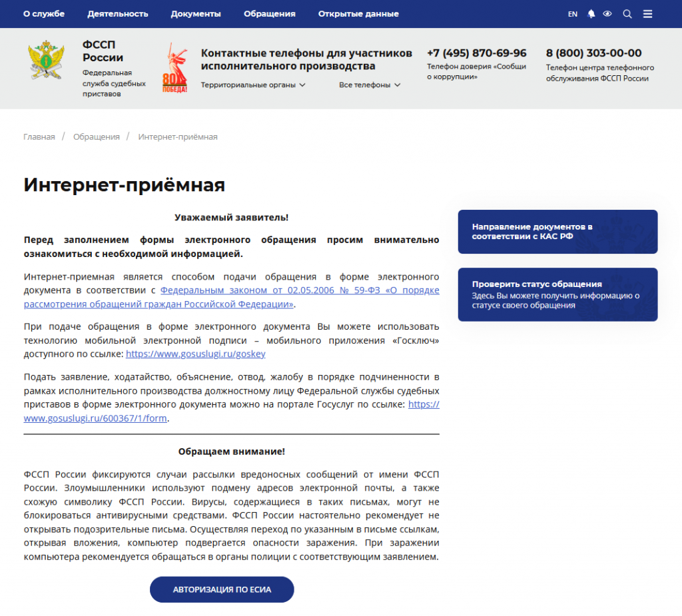The height and width of the screenshot is (616, 682).
Task: Go to Главная in the breadcrumbs
Action: pos(39,137)
